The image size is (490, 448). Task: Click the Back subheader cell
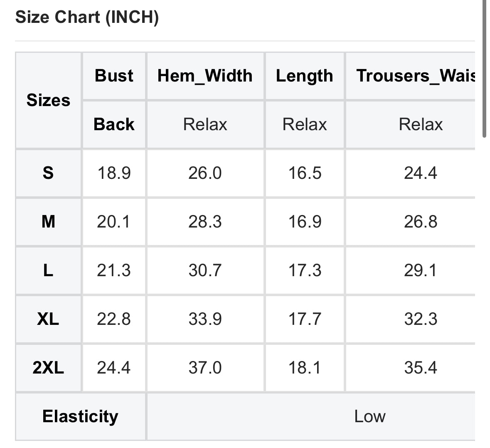tap(114, 124)
